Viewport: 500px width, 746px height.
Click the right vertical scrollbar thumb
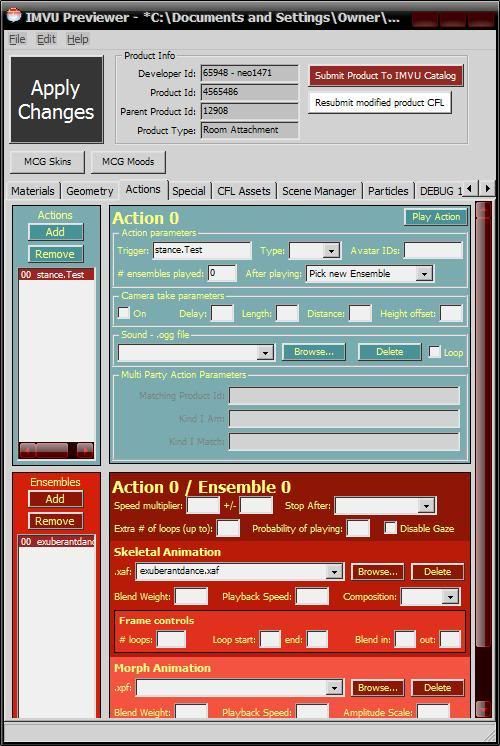pos(483,433)
